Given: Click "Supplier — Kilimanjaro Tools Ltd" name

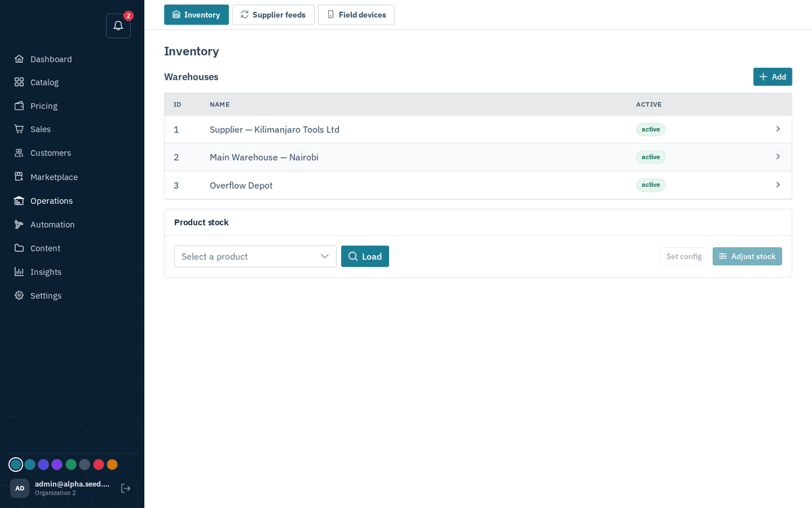Looking at the screenshot, I should (275, 129).
